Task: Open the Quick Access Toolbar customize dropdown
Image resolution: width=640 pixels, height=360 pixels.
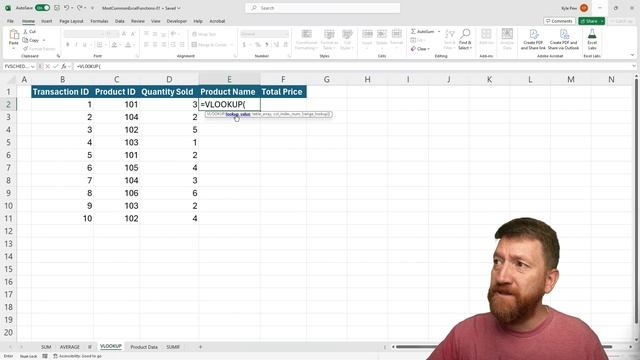Action: click(x=93, y=8)
